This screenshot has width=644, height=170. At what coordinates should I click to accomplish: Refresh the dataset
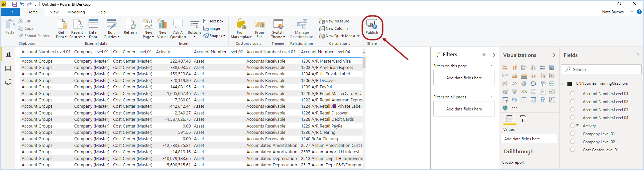[130, 27]
